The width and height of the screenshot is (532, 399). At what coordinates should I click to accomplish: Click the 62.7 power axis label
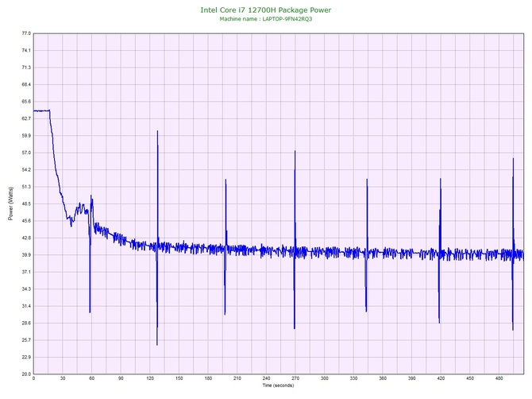pos(26,118)
